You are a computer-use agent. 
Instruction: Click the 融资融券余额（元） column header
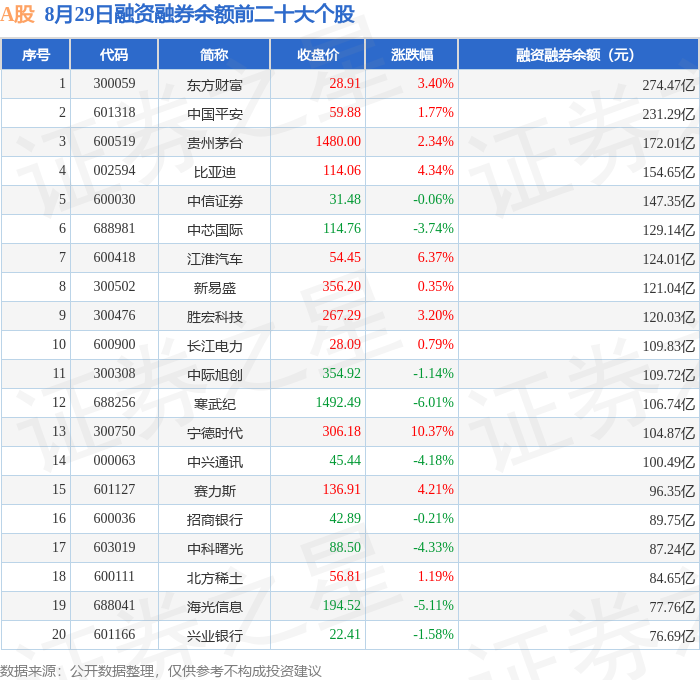[578, 55]
